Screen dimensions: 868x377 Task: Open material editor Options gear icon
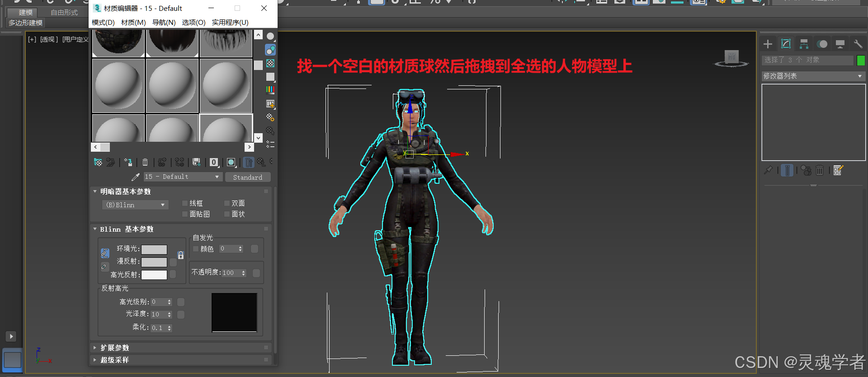coord(270,117)
